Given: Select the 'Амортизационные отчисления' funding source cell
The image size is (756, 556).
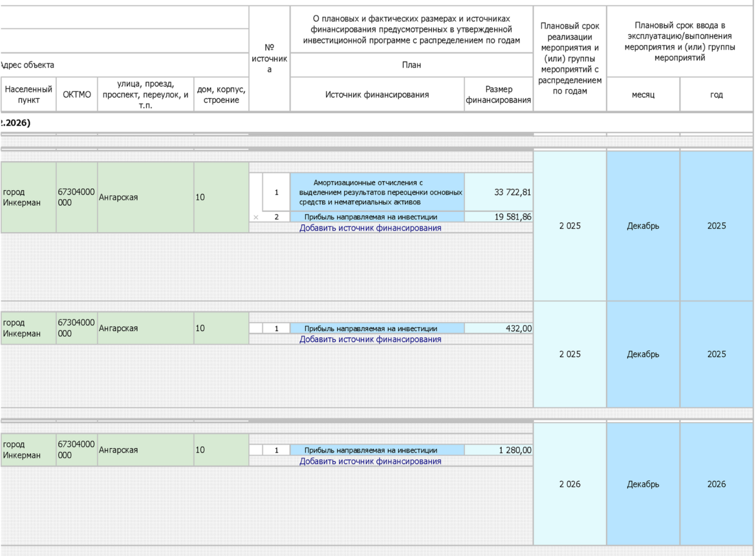Looking at the screenshot, I should coord(377,192).
